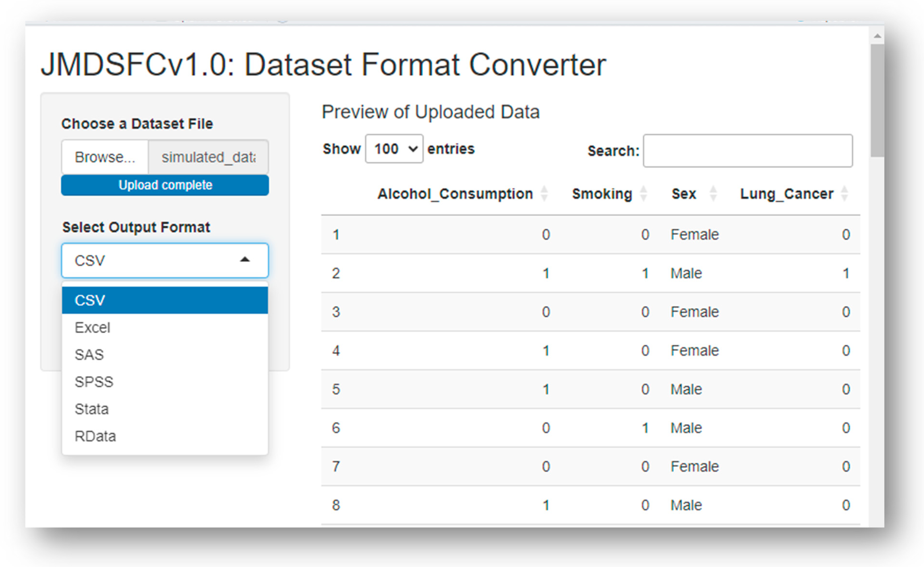Click the Sex column sort arrows
This screenshot has height=567, width=924.
coord(713,194)
